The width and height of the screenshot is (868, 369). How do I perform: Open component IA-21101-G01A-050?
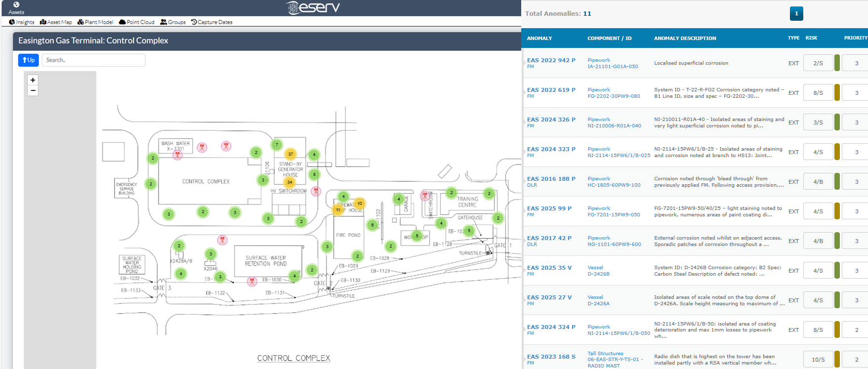coord(613,67)
